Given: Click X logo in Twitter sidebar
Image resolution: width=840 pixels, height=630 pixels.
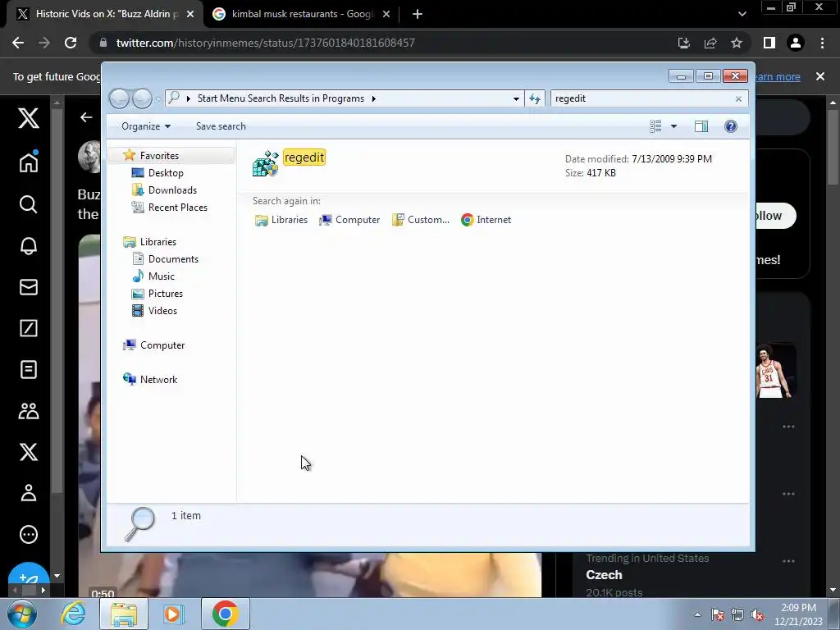Looking at the screenshot, I should pos(29,118).
